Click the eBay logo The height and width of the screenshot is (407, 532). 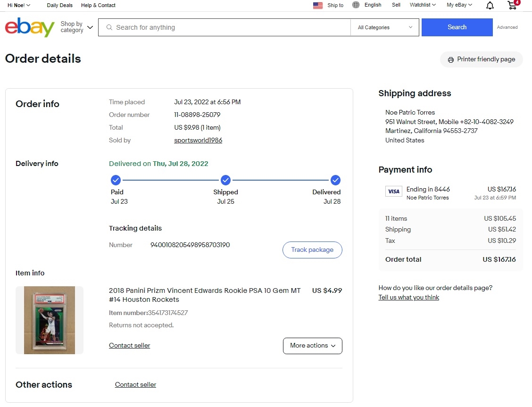click(x=30, y=27)
